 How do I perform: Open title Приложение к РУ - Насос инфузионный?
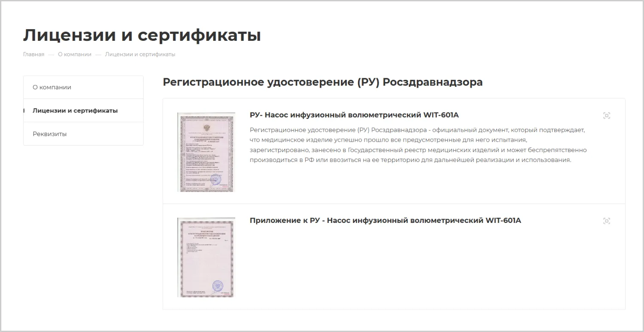tap(385, 221)
